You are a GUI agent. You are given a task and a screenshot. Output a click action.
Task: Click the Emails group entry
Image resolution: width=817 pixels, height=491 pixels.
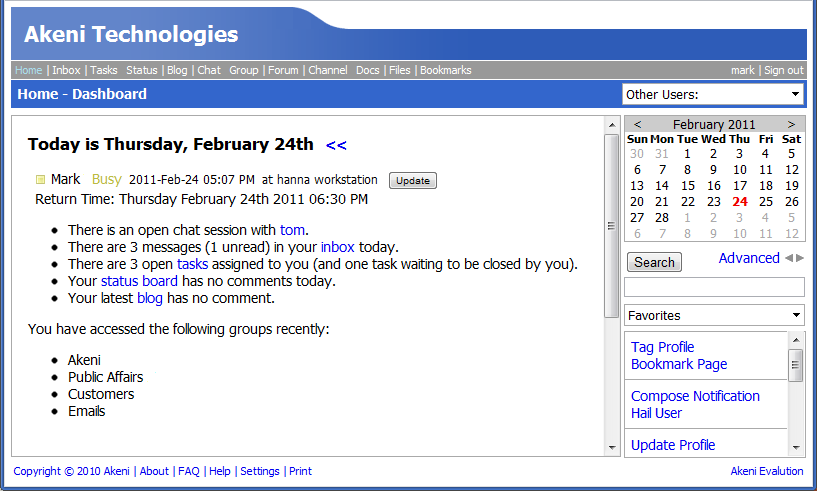tap(86, 412)
